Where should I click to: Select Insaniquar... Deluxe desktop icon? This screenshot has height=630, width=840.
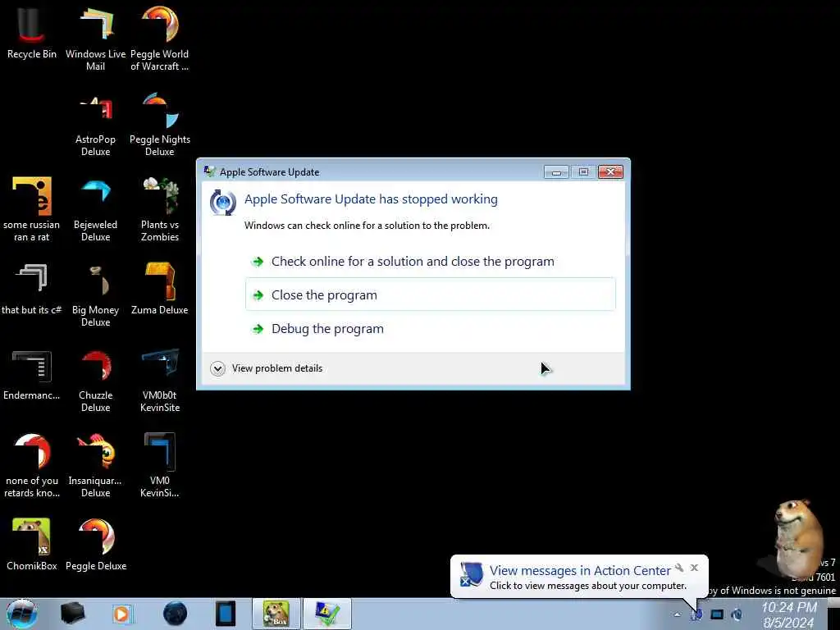point(95,466)
